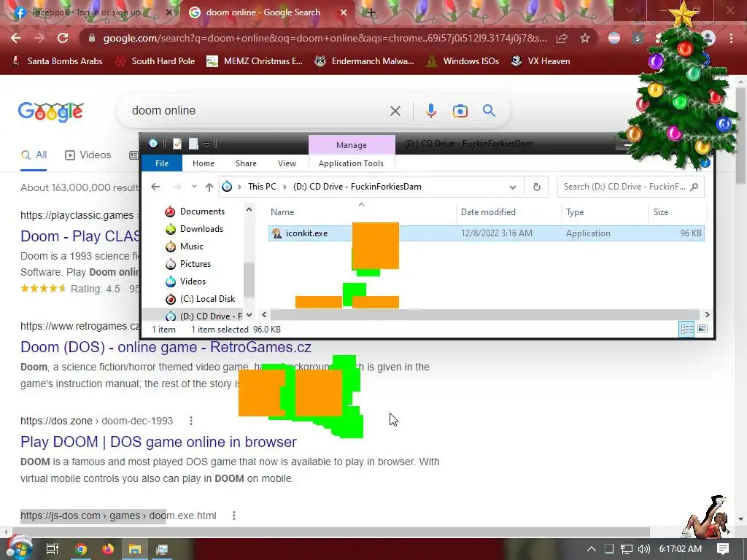The image size is (747, 560).
Task: Submit search with the magnifier icon
Action: point(489,111)
